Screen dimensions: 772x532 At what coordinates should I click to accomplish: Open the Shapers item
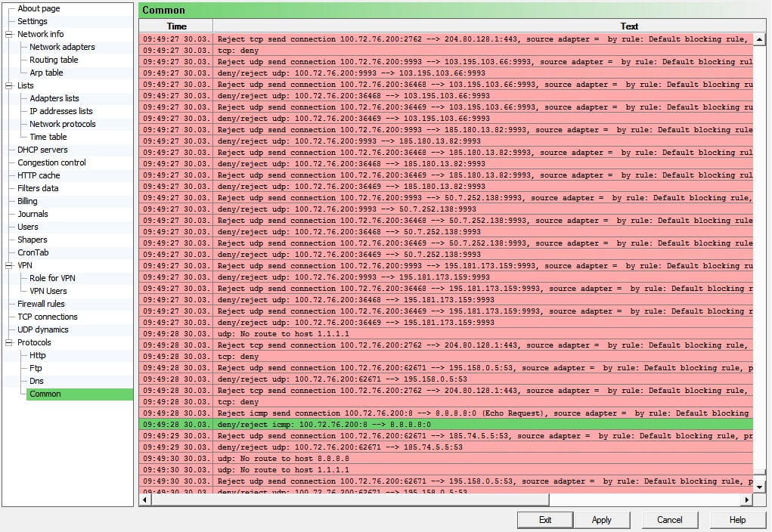pyautogui.click(x=33, y=240)
